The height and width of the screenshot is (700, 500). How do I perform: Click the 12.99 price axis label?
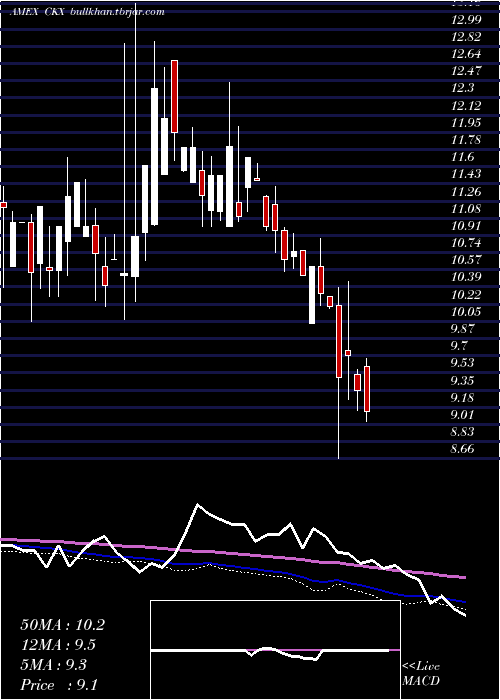(466, 20)
